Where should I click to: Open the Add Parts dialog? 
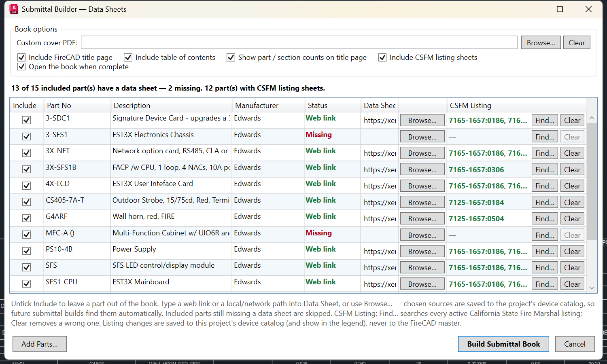[40, 344]
